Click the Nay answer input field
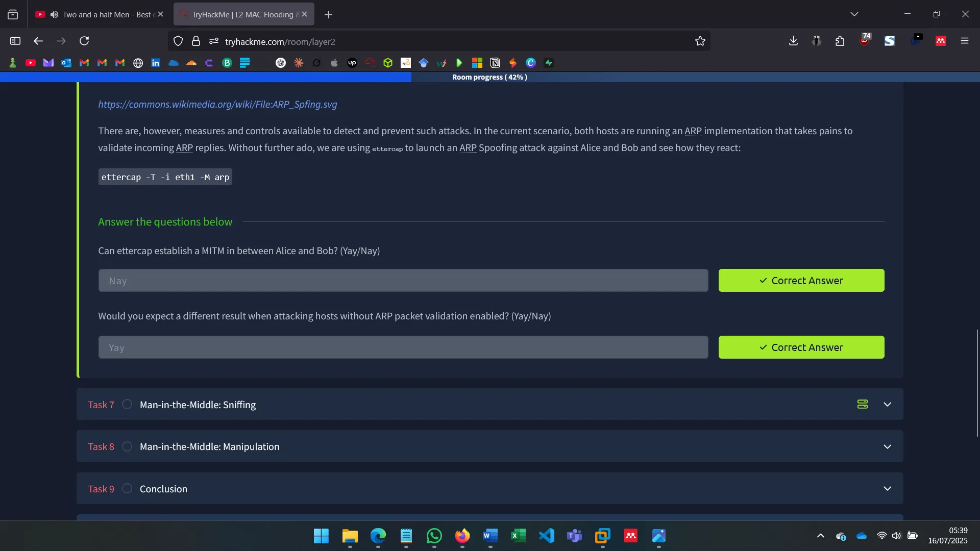Image resolution: width=980 pixels, height=551 pixels. [x=403, y=280]
